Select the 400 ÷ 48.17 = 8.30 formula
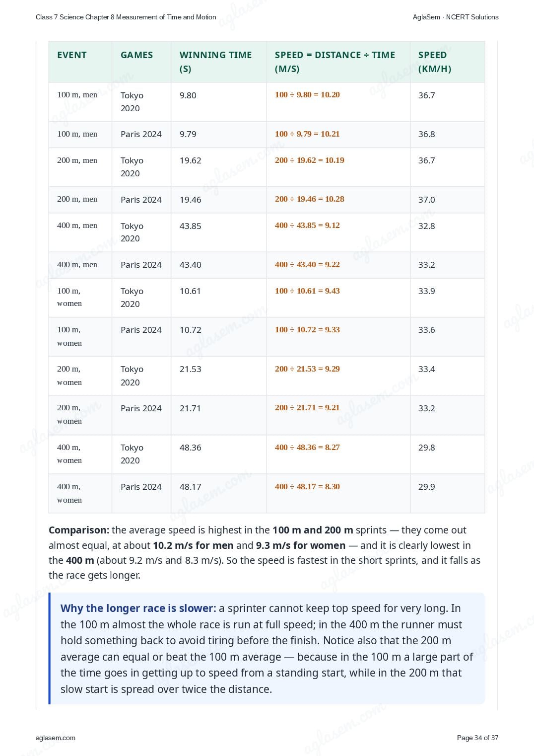The width and height of the screenshot is (534, 756). 307,486
